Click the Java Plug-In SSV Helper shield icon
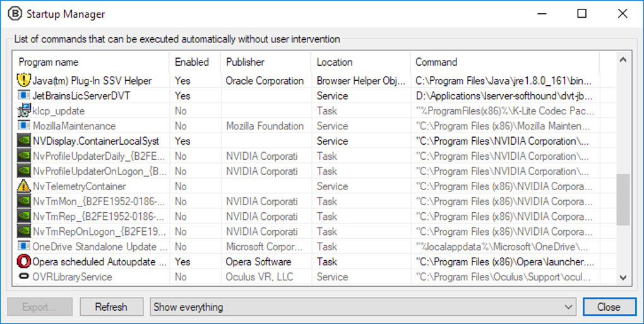The width and height of the screenshot is (644, 324). point(24,81)
